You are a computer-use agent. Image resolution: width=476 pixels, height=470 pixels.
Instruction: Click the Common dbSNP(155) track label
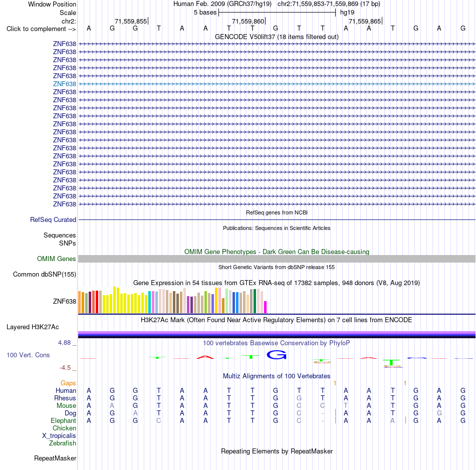(44, 274)
